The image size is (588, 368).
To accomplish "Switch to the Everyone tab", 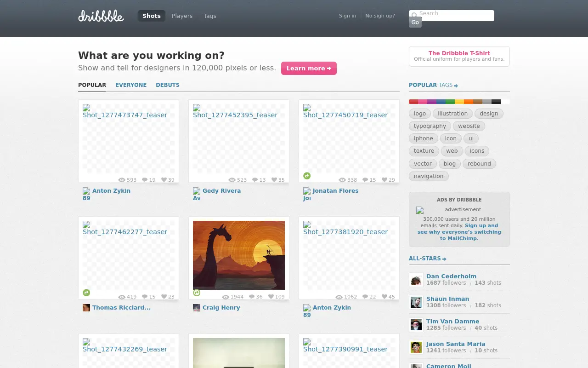I will click(131, 85).
